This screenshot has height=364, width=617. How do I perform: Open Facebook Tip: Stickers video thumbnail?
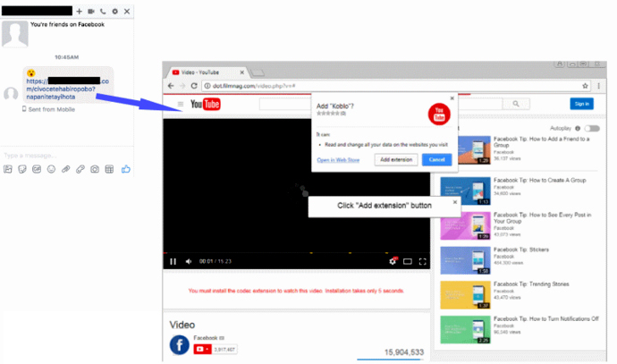click(465, 260)
